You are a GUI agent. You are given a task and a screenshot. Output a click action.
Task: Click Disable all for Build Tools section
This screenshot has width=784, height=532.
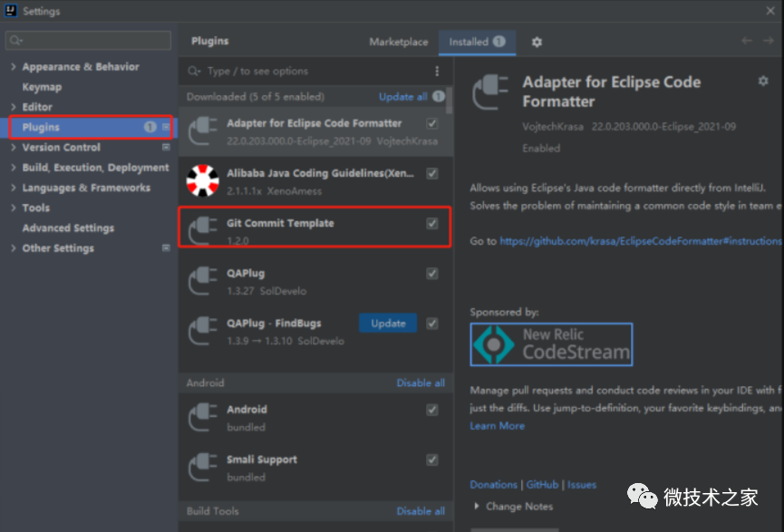click(x=421, y=511)
